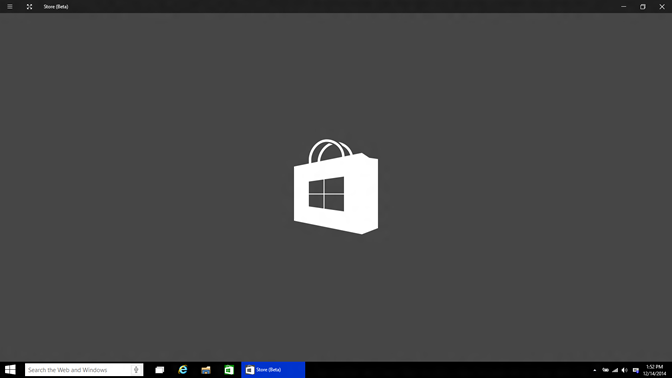Viewport: 672px width, 378px height.
Task: Restore down the Store (Beta) window
Action: coord(642,6)
